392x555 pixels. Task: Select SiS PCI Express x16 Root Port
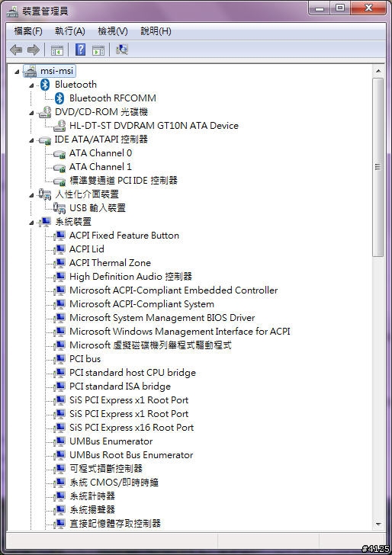click(132, 428)
